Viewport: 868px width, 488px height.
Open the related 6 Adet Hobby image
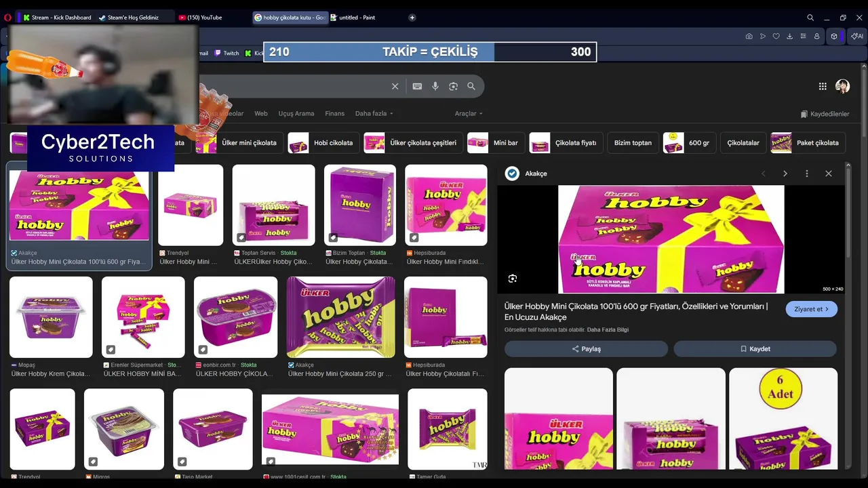[783, 418]
